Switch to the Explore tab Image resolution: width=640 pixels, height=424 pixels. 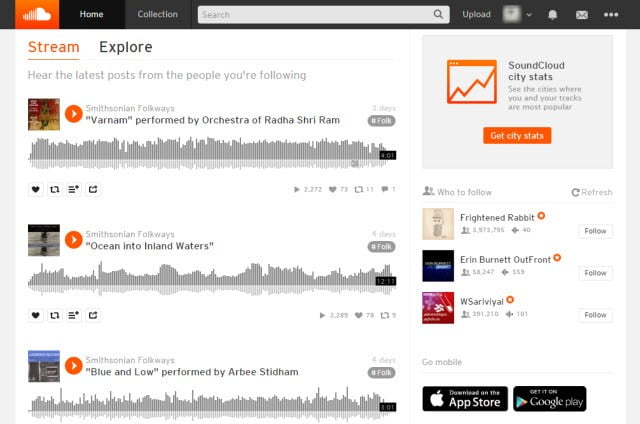click(126, 47)
